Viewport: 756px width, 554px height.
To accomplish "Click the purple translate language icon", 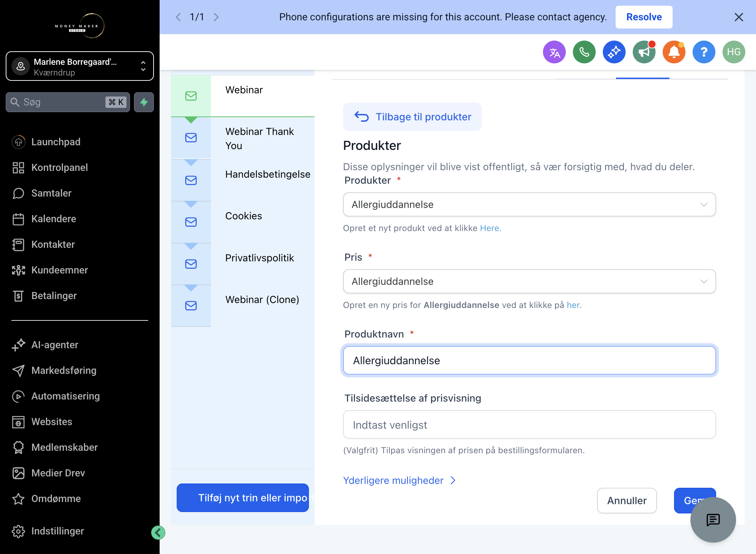I will pos(554,52).
